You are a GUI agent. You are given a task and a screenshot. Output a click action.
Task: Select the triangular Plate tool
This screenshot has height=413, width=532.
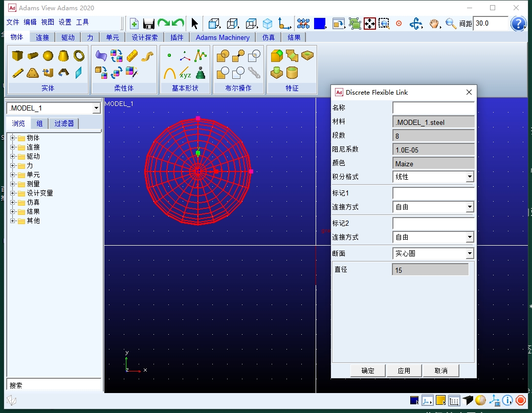[33, 73]
